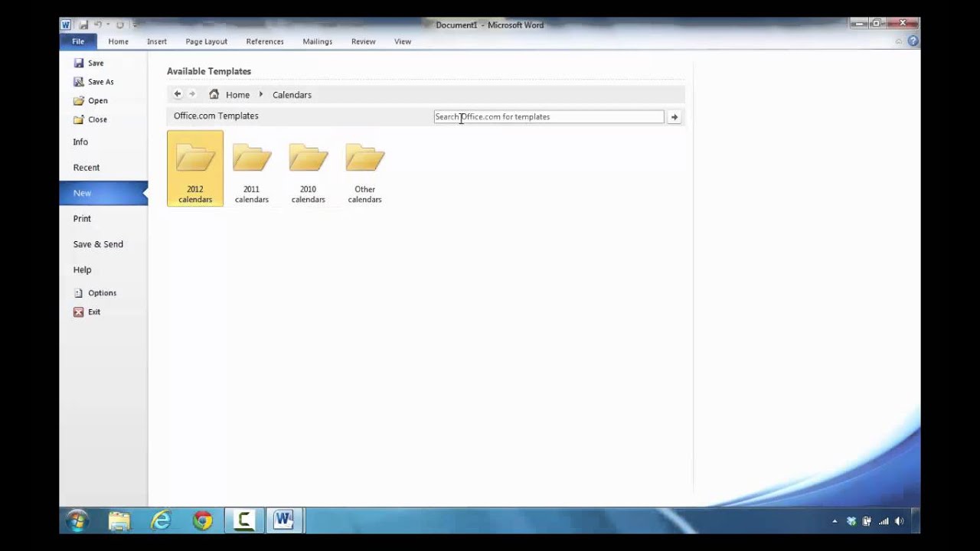980x551 pixels.
Task: Launch Internet Explorer from the taskbar
Action: 161,520
